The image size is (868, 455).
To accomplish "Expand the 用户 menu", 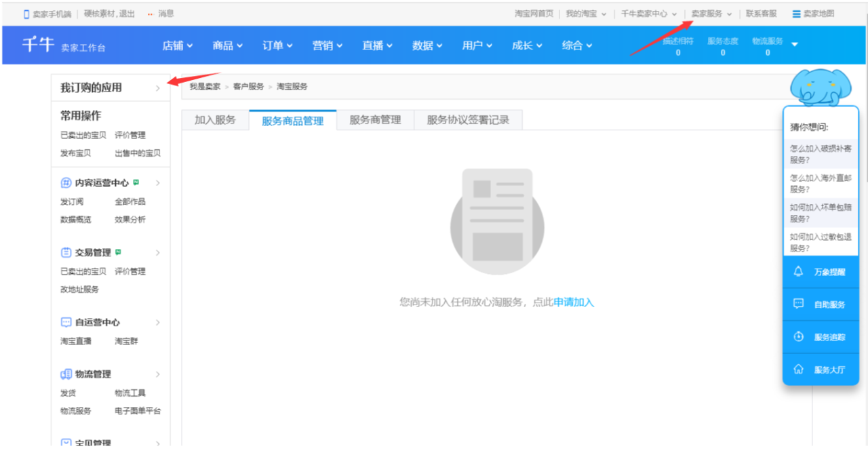I will point(477,45).
